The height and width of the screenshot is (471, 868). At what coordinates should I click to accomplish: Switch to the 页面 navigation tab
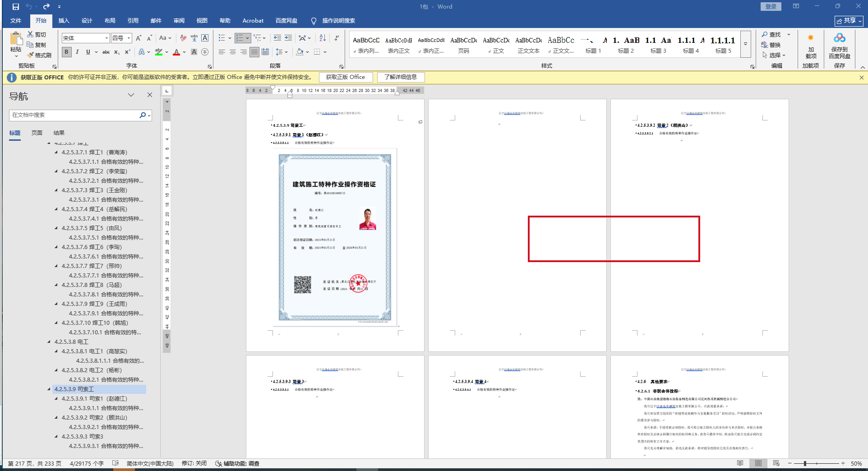point(37,133)
